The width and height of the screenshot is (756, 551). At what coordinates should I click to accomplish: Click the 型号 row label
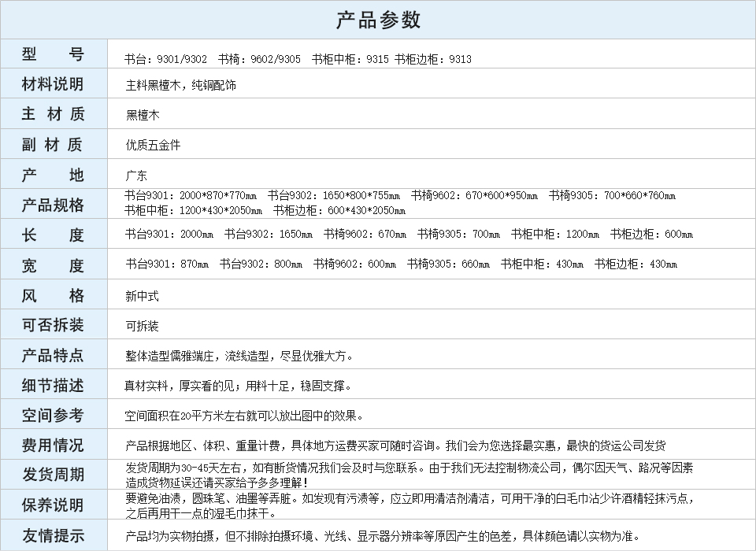click(53, 54)
